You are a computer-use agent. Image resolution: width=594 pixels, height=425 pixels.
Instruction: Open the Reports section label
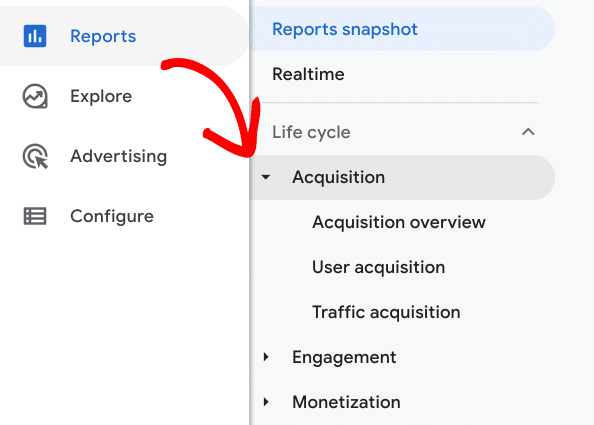pos(103,36)
